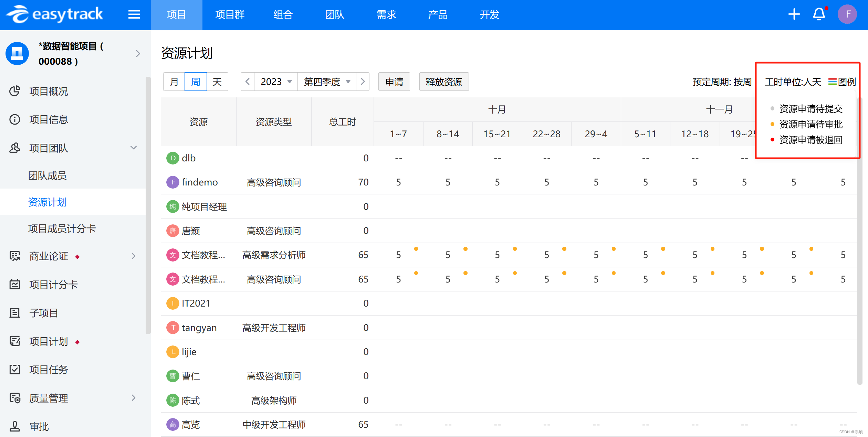Click the 释放资源 button
The width and height of the screenshot is (868, 437).
click(444, 82)
